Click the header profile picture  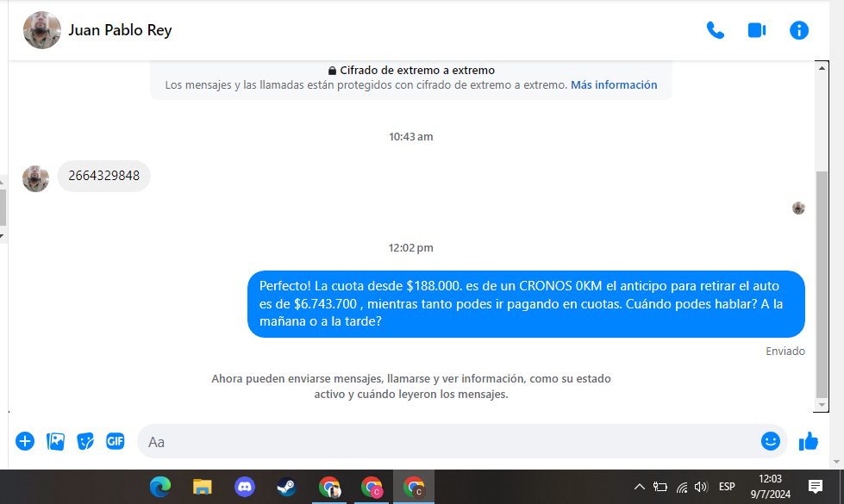coord(41,30)
